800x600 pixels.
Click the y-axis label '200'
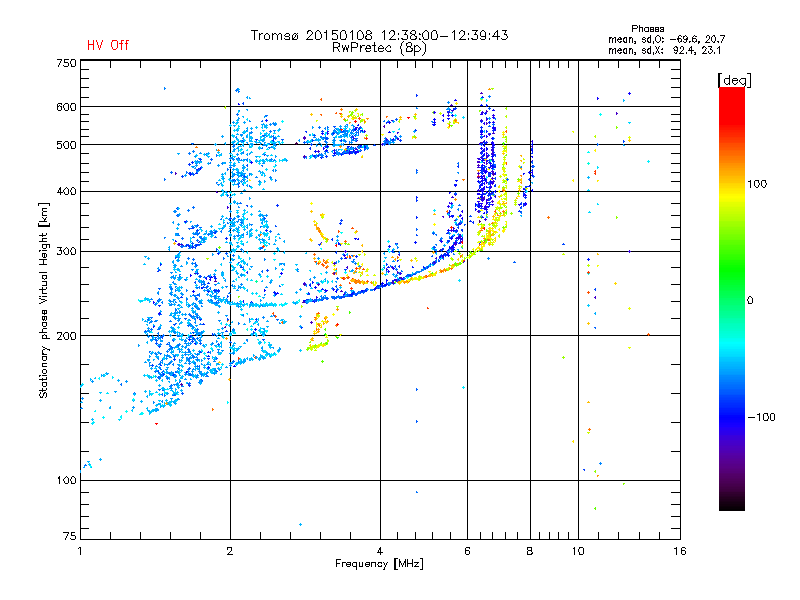[66, 336]
